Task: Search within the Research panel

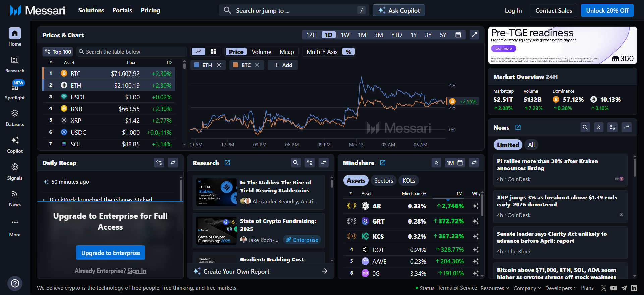Action: click(x=296, y=163)
